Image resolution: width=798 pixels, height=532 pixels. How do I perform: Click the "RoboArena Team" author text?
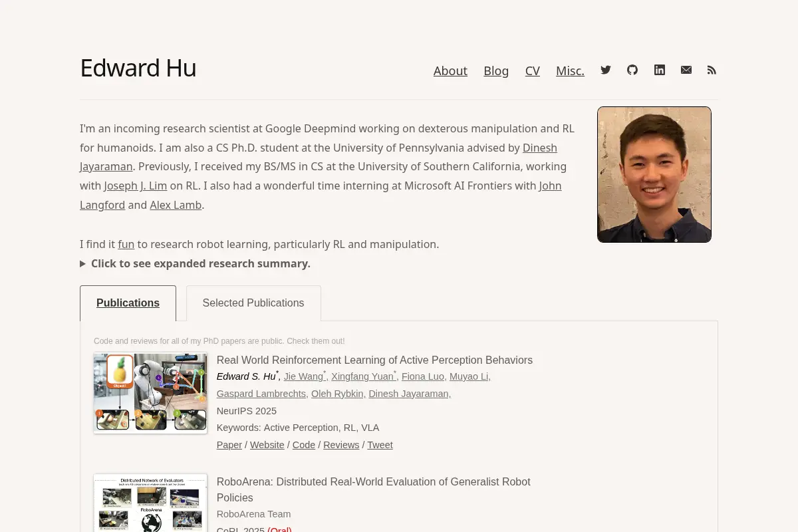pos(253,514)
